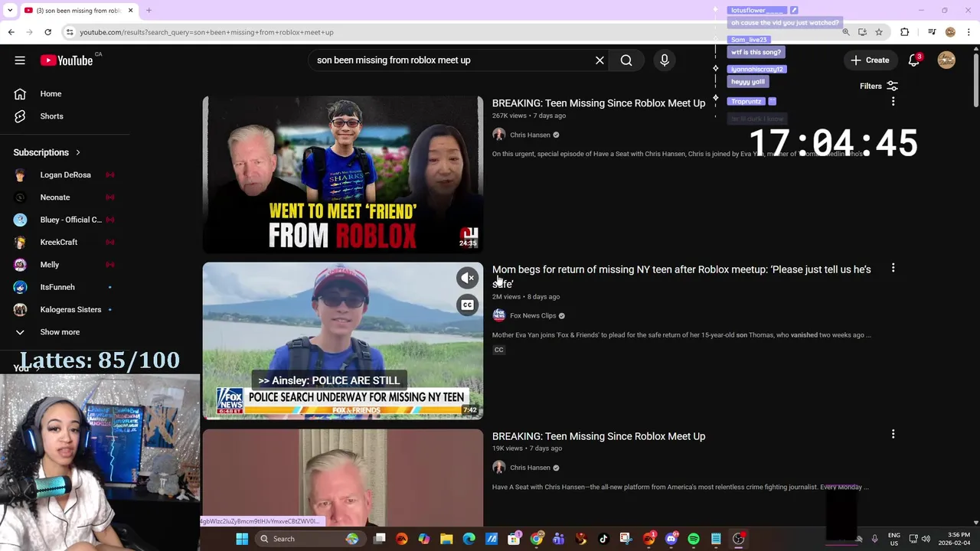
Task: Open File Explorer from the taskbar
Action: pos(446,539)
